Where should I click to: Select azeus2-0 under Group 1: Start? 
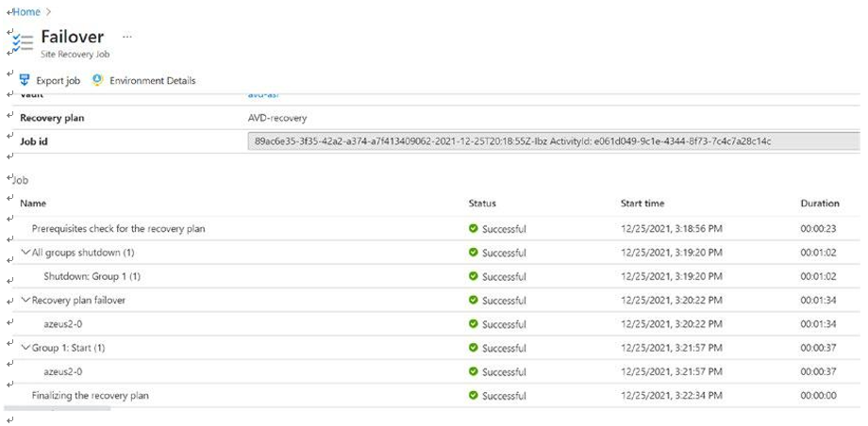(x=63, y=371)
